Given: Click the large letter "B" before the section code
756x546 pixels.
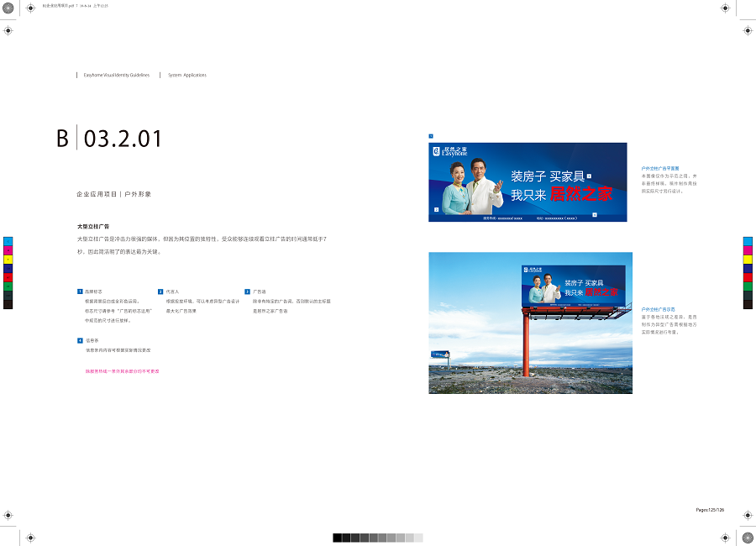Looking at the screenshot, I should (x=63, y=139).
